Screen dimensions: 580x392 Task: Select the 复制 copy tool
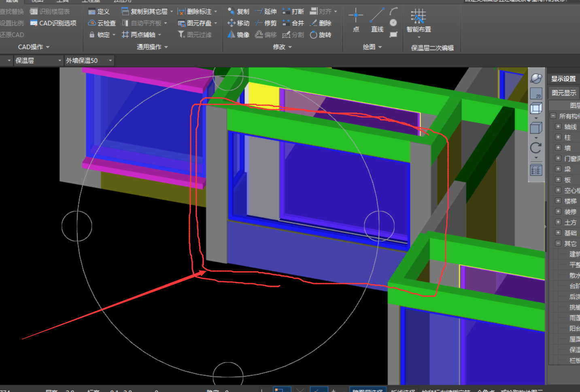click(239, 12)
